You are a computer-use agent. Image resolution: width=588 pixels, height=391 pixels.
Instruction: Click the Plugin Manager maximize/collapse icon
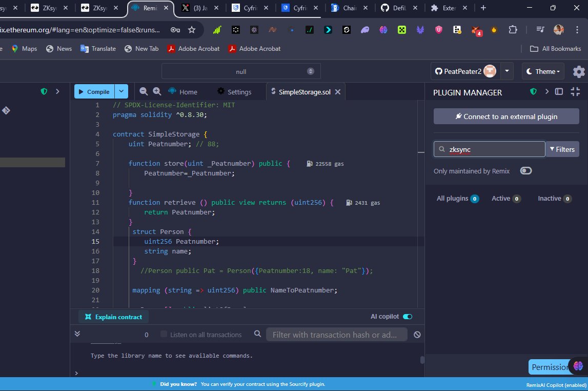click(575, 91)
